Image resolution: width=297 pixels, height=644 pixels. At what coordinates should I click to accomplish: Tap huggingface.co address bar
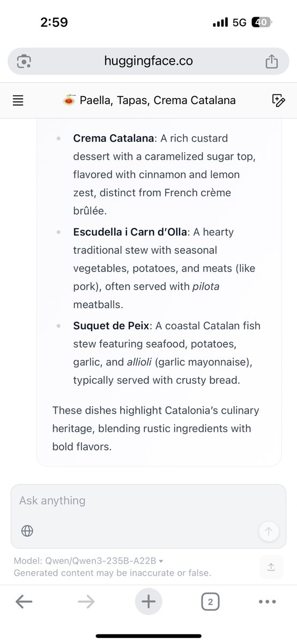[148, 61]
